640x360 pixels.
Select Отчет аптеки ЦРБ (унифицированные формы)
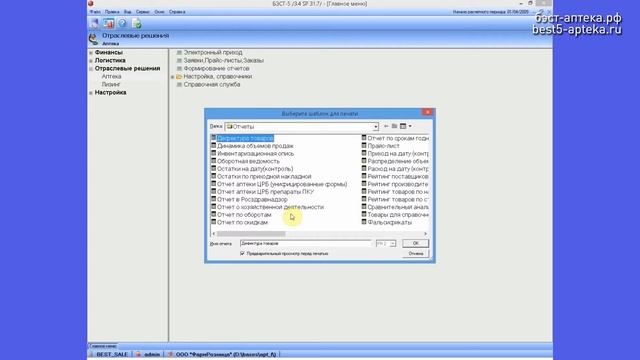coord(282,184)
